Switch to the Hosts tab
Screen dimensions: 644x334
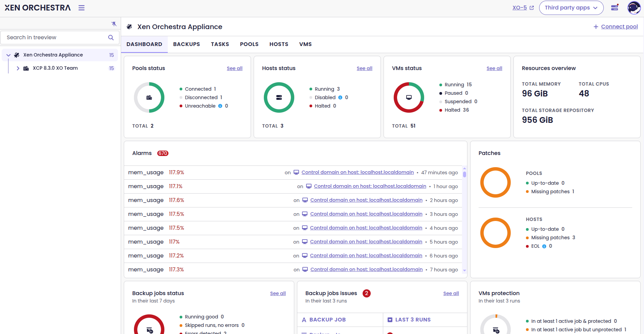point(279,44)
